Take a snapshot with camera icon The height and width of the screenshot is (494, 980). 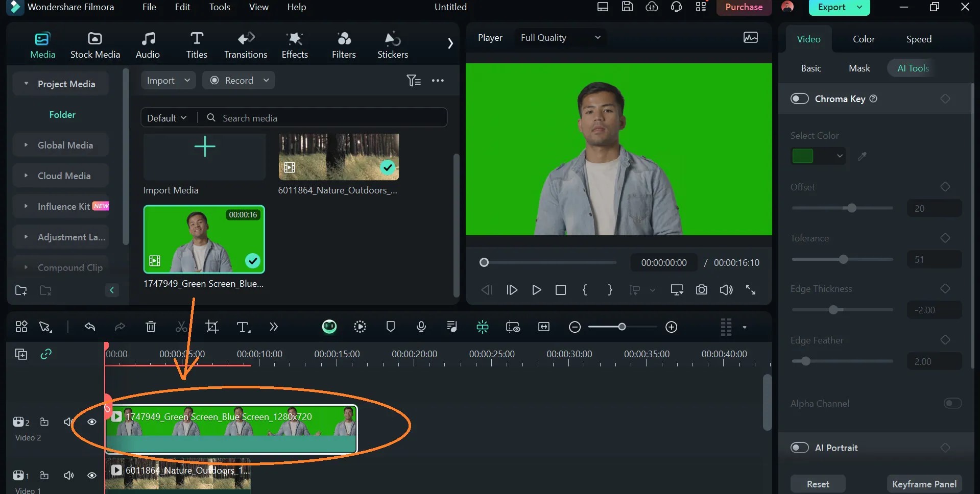pyautogui.click(x=702, y=290)
